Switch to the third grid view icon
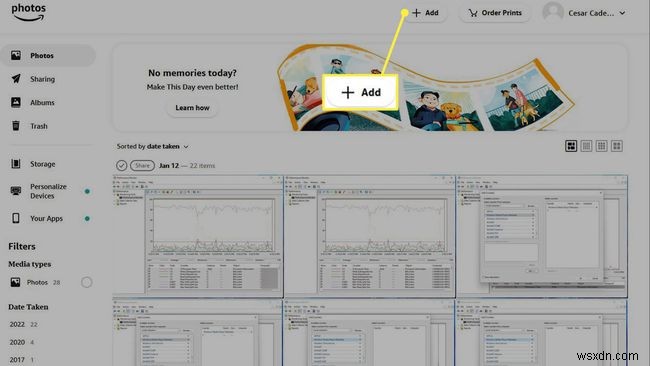The image size is (650, 366). click(601, 146)
